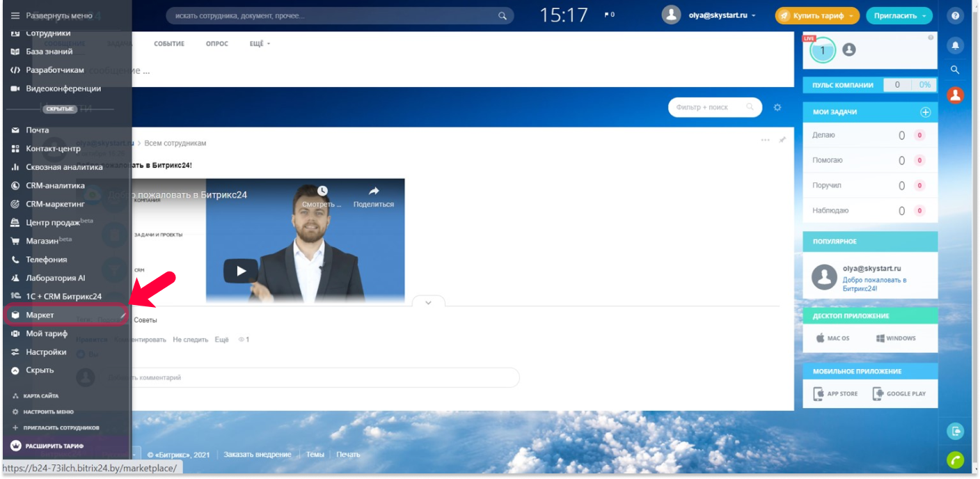Open Карта сайта link

[41, 395]
